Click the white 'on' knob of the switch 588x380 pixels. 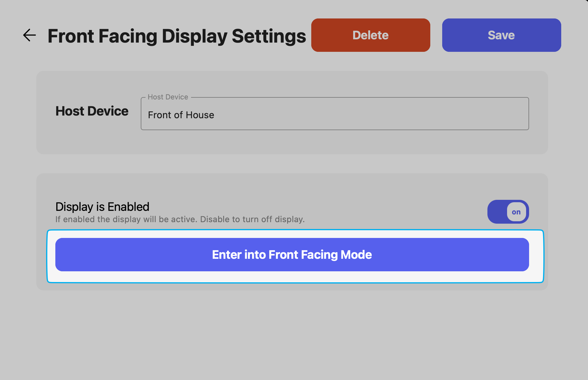point(516,212)
